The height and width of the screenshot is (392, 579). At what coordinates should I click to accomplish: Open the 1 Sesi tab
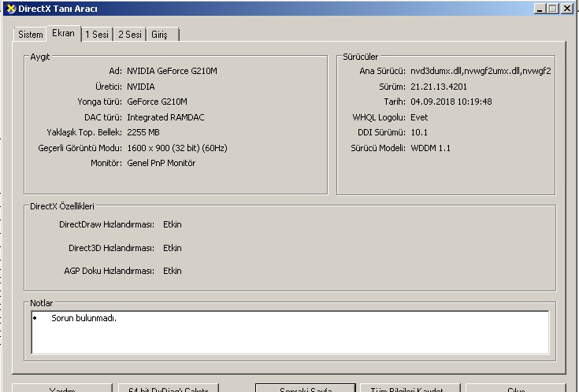pyautogui.click(x=97, y=35)
